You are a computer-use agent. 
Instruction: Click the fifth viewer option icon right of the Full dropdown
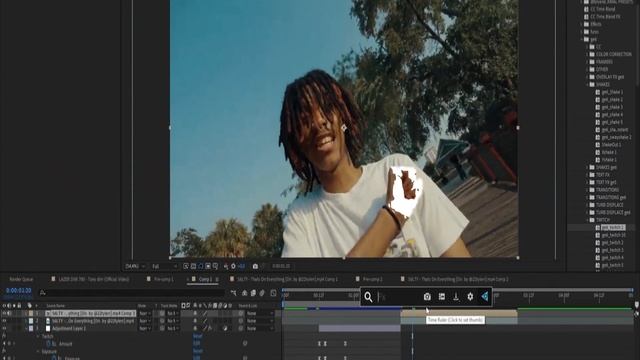[215, 266]
